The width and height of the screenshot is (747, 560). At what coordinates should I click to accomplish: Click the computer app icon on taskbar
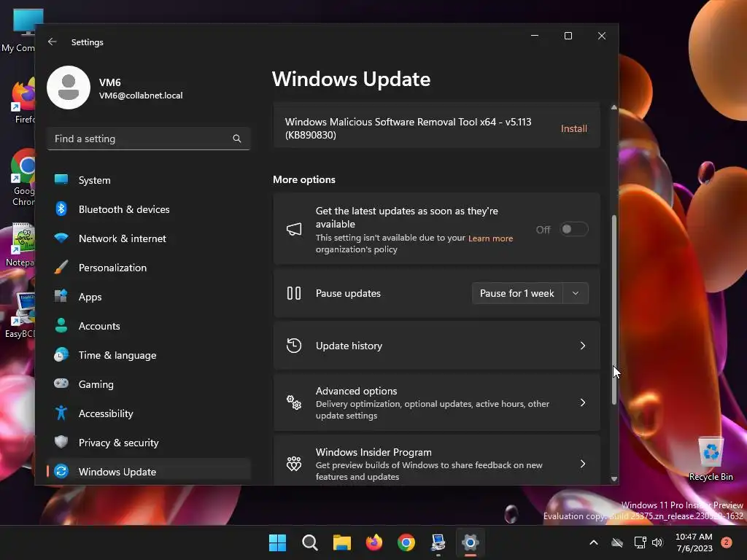pyautogui.click(x=438, y=542)
